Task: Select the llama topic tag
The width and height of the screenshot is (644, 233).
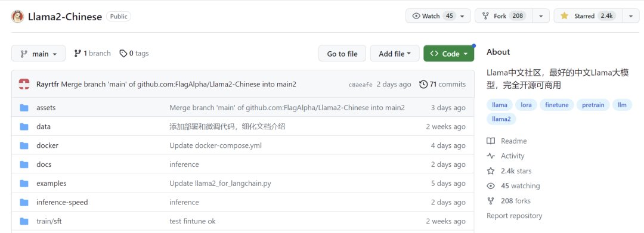Action: (x=500, y=105)
